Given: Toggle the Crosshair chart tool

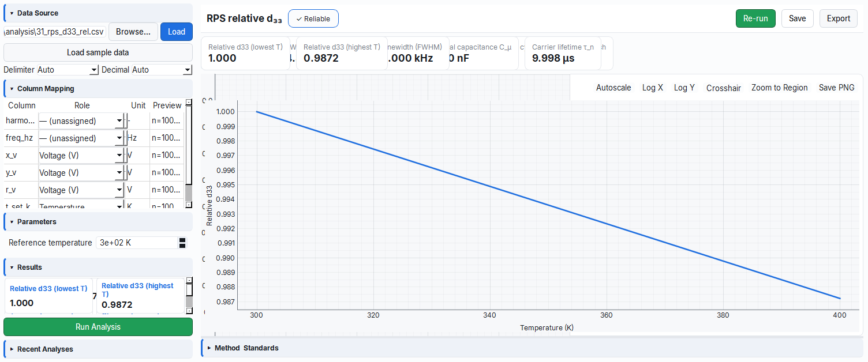Looking at the screenshot, I should [x=724, y=88].
